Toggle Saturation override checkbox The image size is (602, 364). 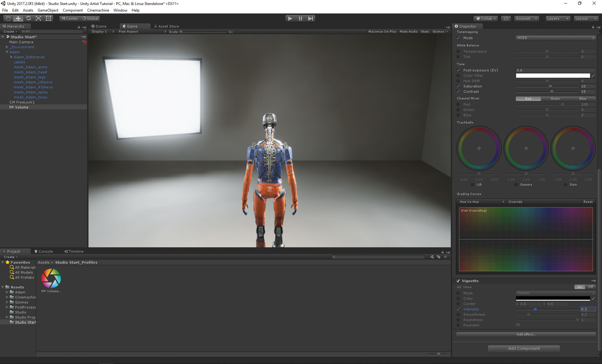tap(458, 86)
